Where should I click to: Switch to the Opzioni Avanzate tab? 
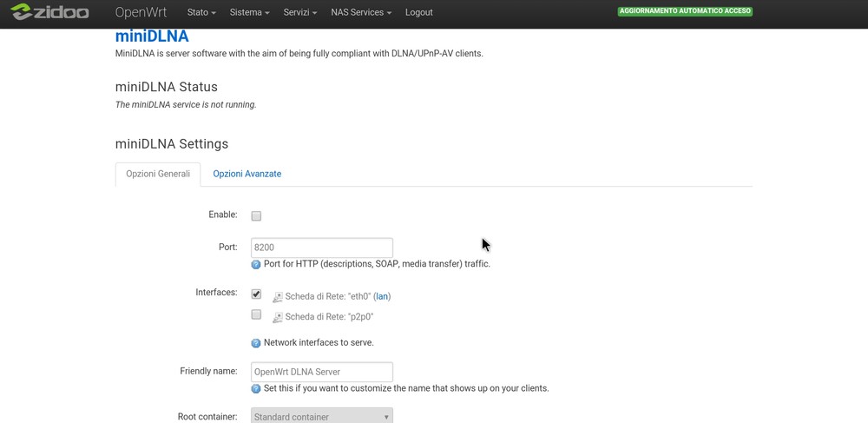[247, 174]
